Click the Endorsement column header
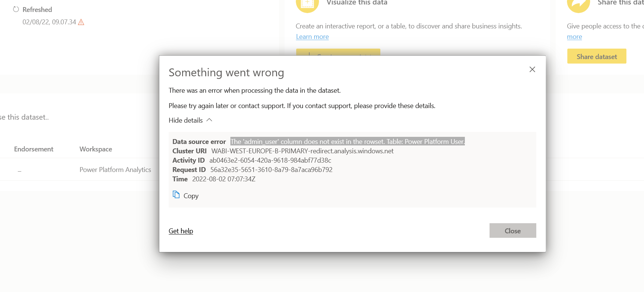This screenshot has width=644, height=292. [x=33, y=149]
